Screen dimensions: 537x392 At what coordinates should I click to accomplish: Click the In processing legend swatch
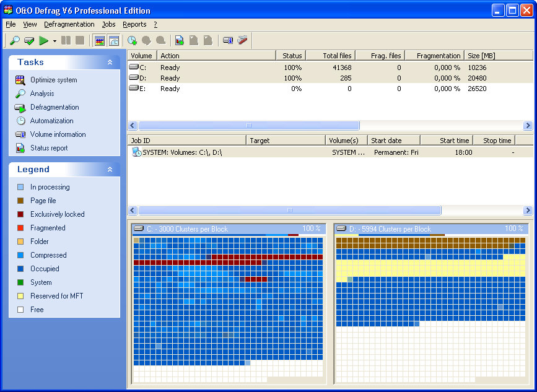[20, 187]
